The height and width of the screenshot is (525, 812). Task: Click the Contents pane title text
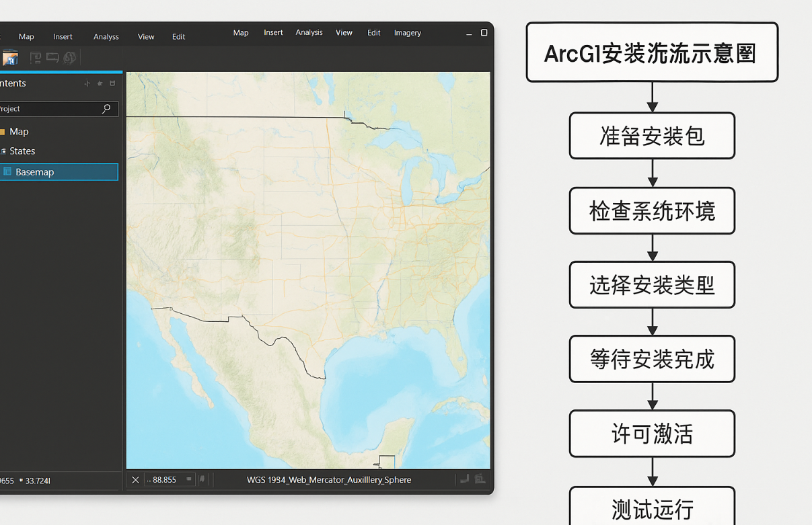[13, 83]
